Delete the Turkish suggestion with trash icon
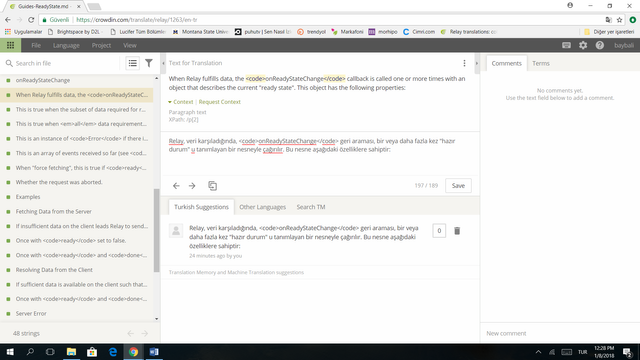The height and width of the screenshot is (360, 640). (x=457, y=231)
